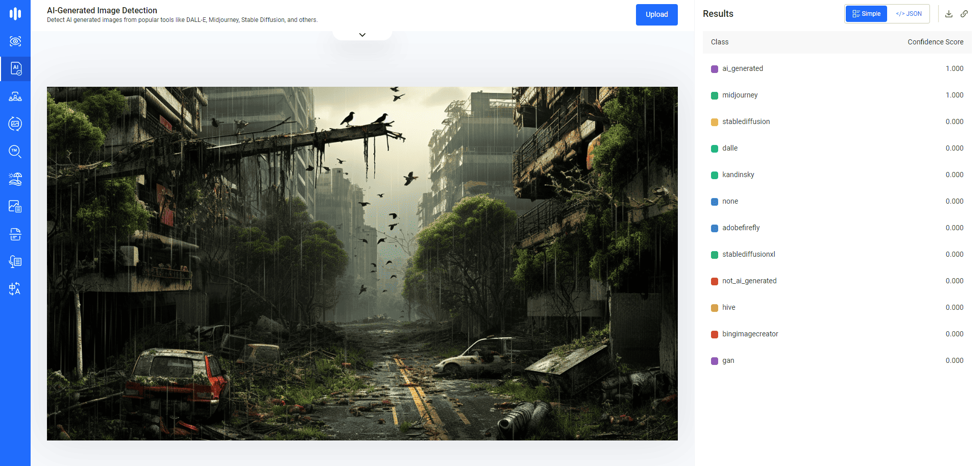The height and width of the screenshot is (466, 980).
Task: Select the kandinsky class label
Action: (738, 175)
